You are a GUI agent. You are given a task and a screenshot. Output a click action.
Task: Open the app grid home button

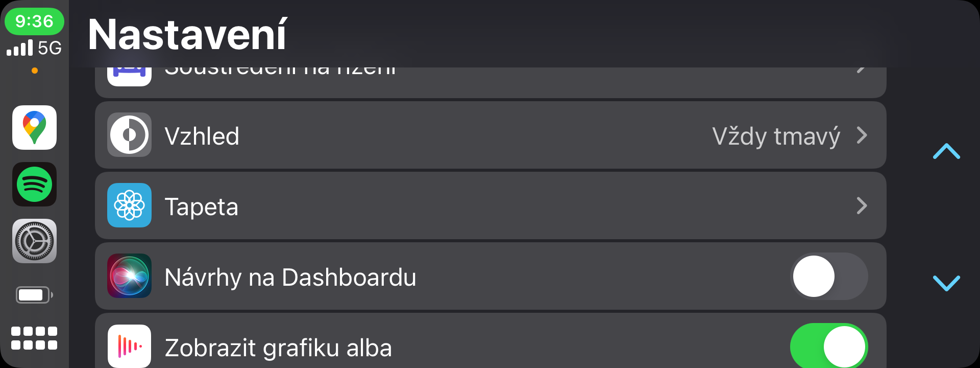point(34,338)
